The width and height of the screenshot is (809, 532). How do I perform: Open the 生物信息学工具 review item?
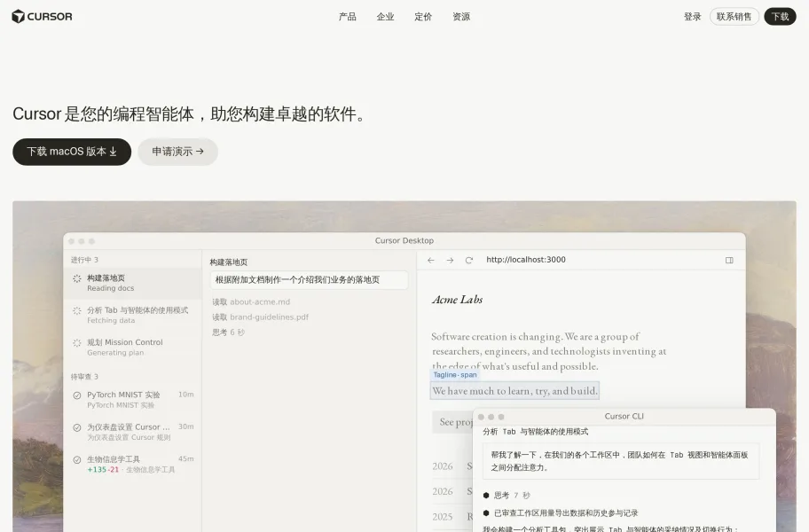pyautogui.click(x=132, y=464)
